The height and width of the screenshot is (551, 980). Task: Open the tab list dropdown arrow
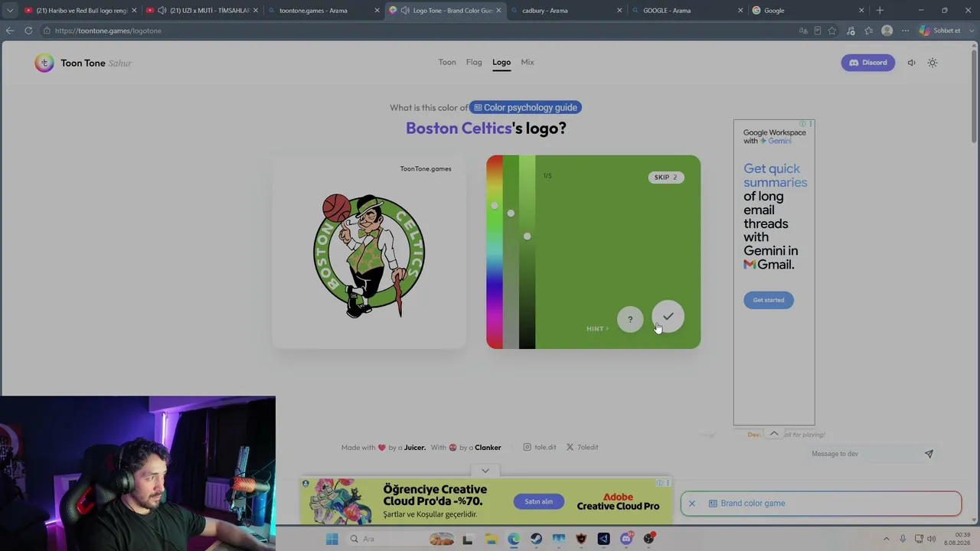click(x=9, y=11)
